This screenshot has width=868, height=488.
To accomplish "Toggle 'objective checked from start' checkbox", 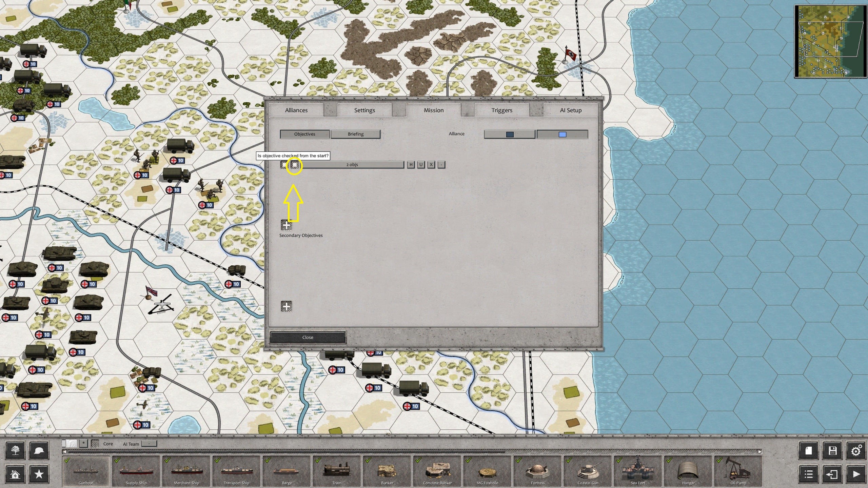I will point(295,165).
